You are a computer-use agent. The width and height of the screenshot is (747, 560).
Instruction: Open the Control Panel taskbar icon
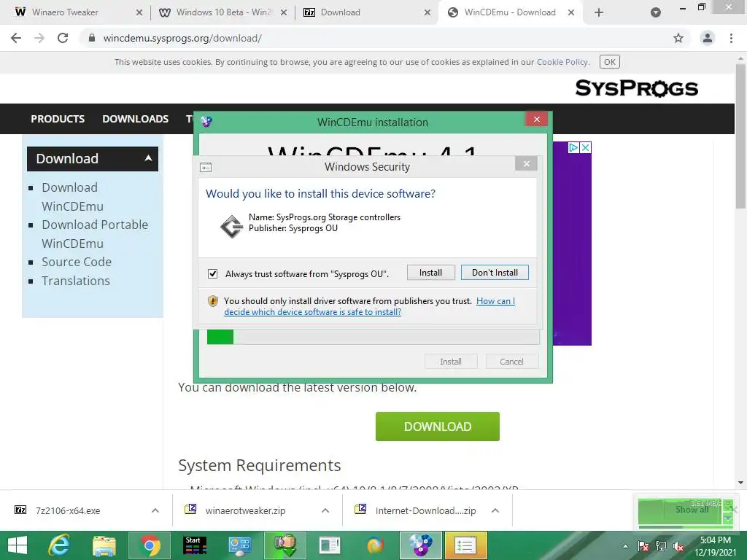point(239,545)
